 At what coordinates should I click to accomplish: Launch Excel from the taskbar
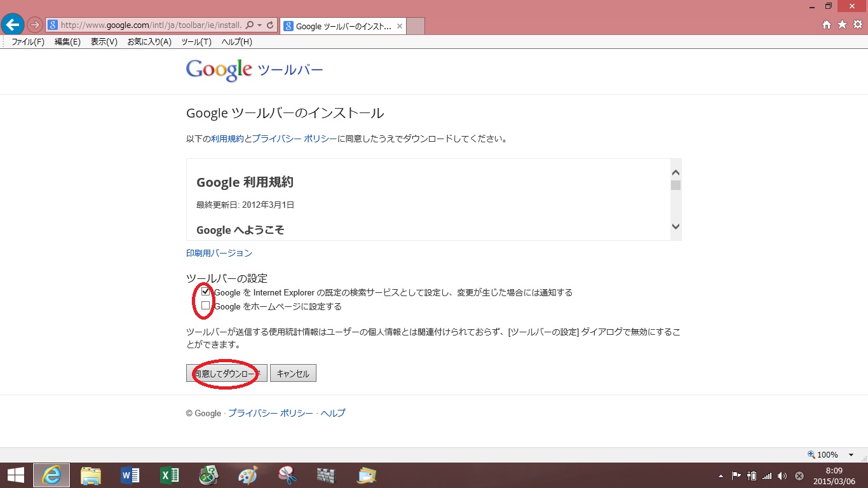pyautogui.click(x=169, y=475)
